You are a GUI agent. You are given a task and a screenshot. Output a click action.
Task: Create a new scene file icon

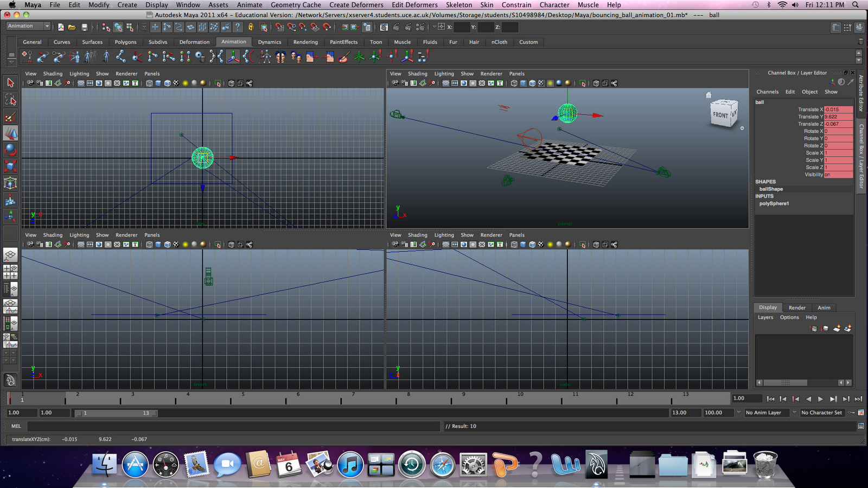(x=61, y=27)
